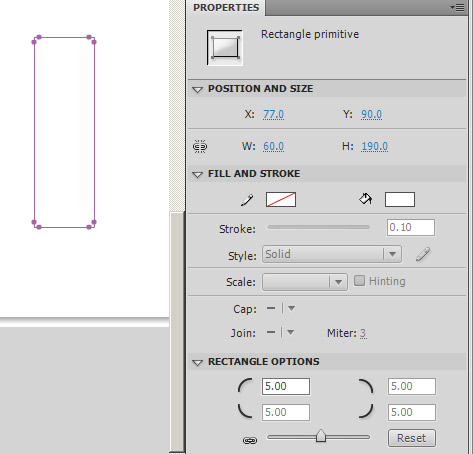The image size is (473, 454).
Task: Click the Reset button in Rectangle Options
Action: click(x=412, y=438)
